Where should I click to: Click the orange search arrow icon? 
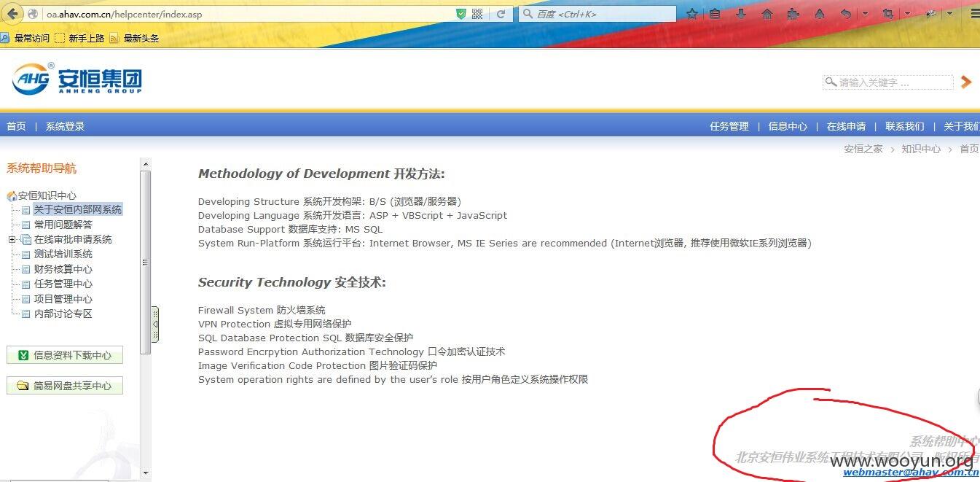pos(966,82)
